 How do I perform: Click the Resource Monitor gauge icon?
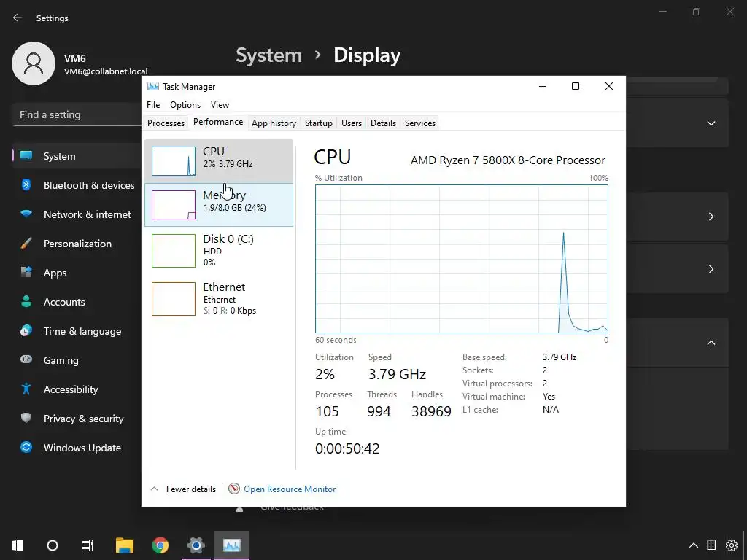pyautogui.click(x=234, y=489)
